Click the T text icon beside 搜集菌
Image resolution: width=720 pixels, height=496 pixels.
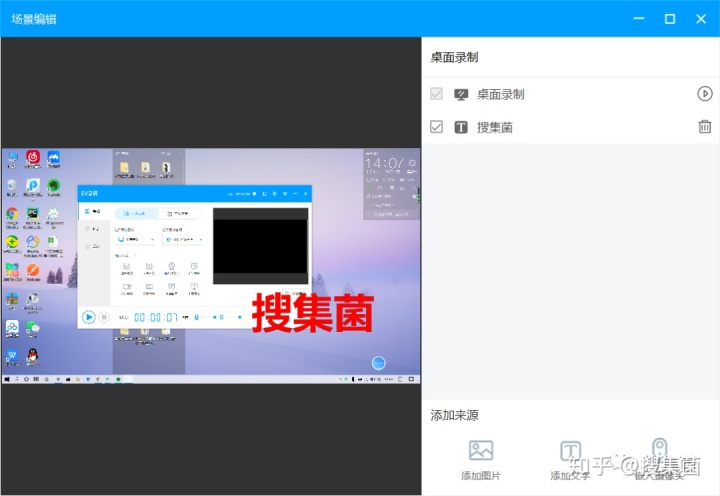point(461,127)
